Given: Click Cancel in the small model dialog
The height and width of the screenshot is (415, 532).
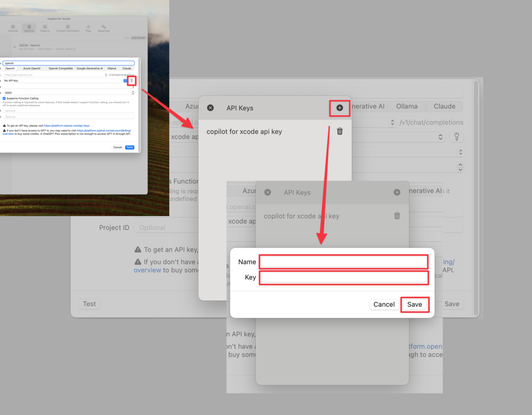Looking at the screenshot, I should (117, 147).
